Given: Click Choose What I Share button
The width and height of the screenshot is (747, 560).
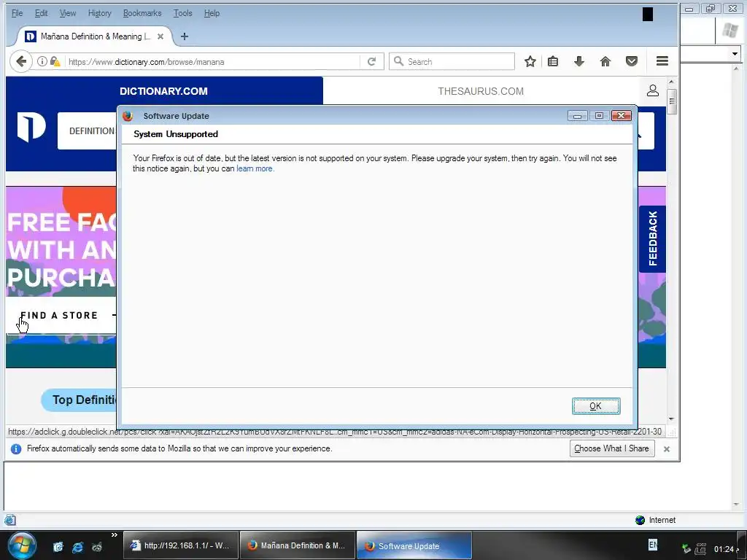Looking at the screenshot, I should click(x=612, y=448).
